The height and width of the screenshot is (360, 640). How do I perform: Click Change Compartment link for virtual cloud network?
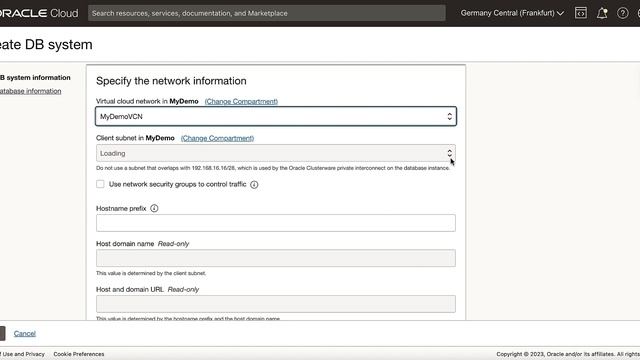(x=241, y=101)
